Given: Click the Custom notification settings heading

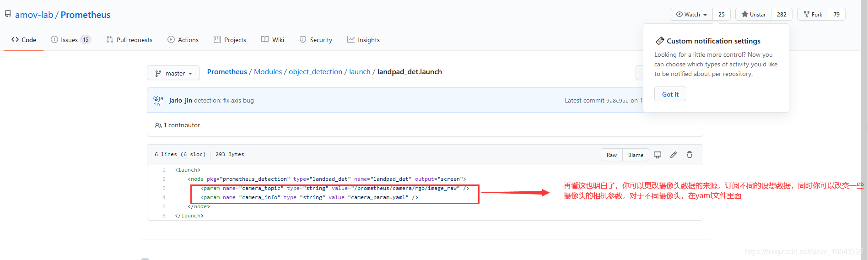Looking at the screenshot, I should (713, 41).
